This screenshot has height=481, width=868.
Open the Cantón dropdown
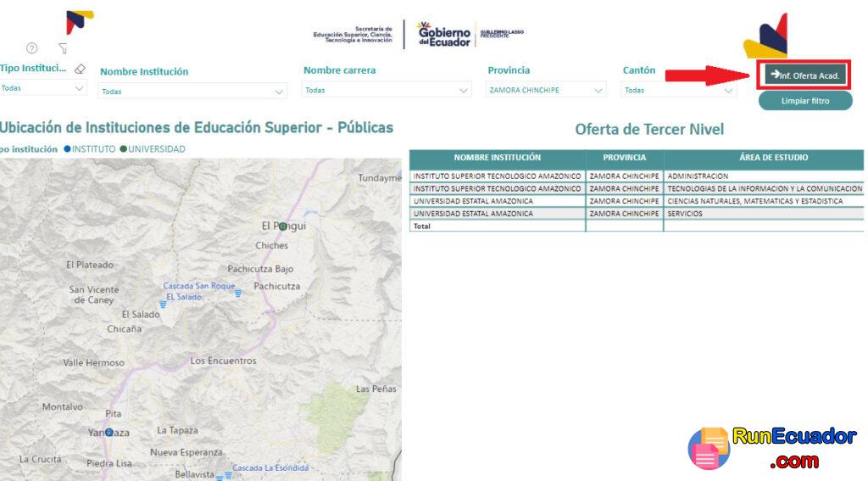[x=679, y=90]
